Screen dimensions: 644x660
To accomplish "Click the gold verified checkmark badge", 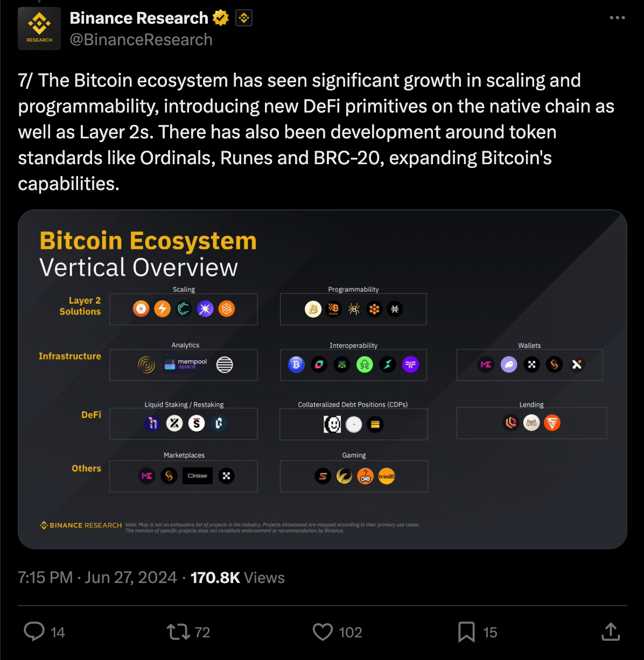I will [x=221, y=18].
